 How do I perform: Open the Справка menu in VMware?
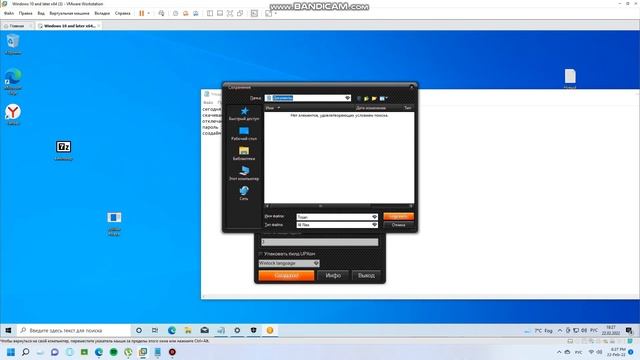point(122,13)
